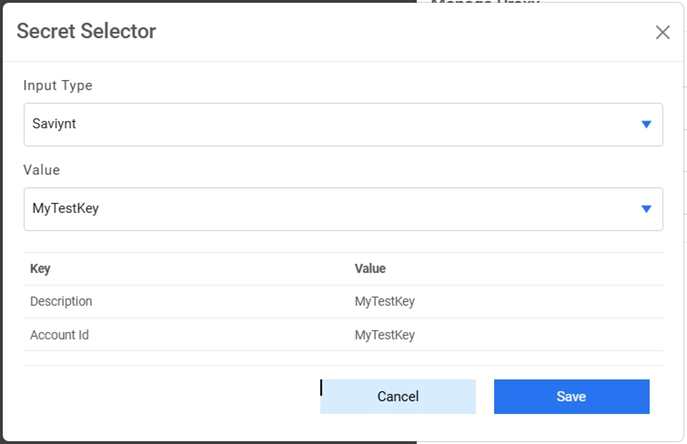Viewport: 687px width, 444px height.
Task: Close the Secret Selector dialog
Action: (662, 32)
